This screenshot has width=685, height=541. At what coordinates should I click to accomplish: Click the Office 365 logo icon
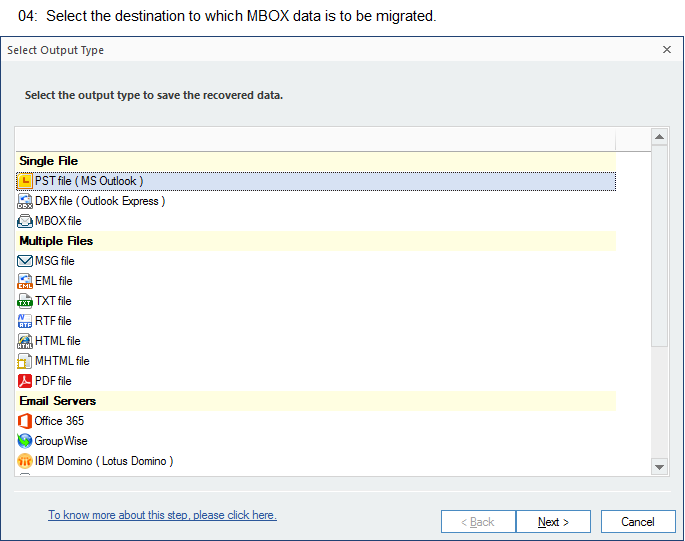(25, 421)
